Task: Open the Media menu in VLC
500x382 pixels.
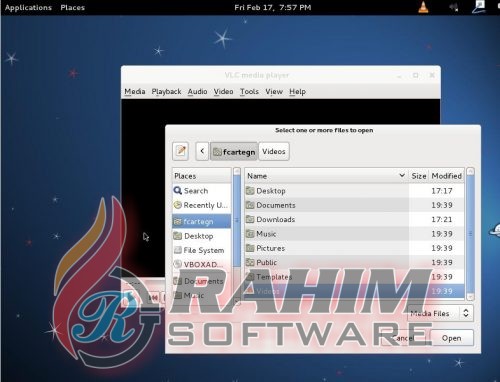Action: (x=135, y=91)
